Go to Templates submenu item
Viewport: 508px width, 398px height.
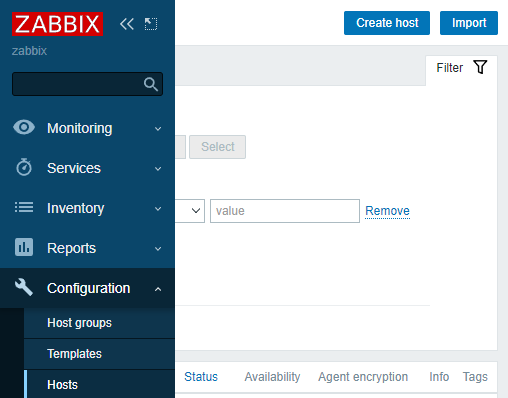click(99, 354)
